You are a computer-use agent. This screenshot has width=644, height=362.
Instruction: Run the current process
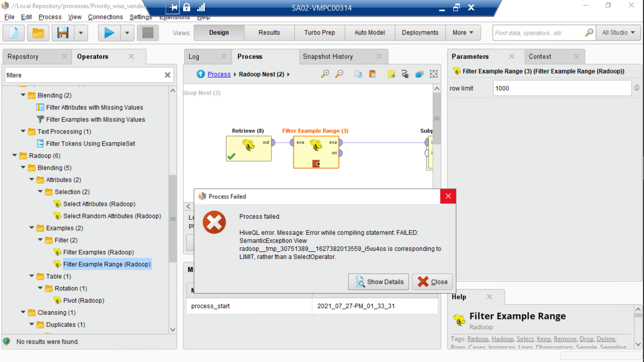[x=109, y=33]
